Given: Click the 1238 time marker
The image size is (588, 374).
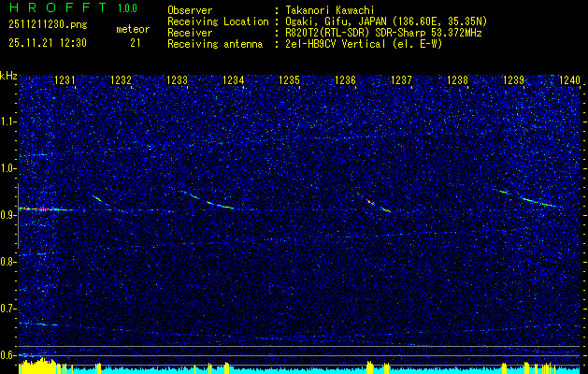Looking at the screenshot, I should [457, 80].
